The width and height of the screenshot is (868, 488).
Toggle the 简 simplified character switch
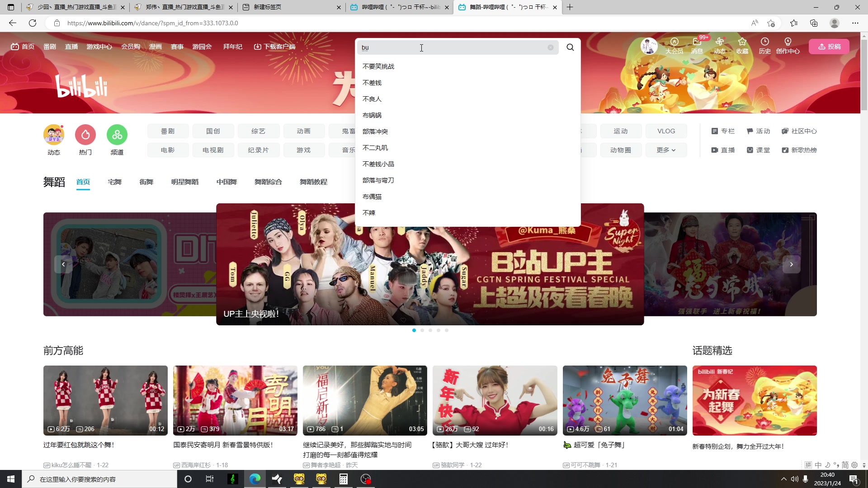844,465
